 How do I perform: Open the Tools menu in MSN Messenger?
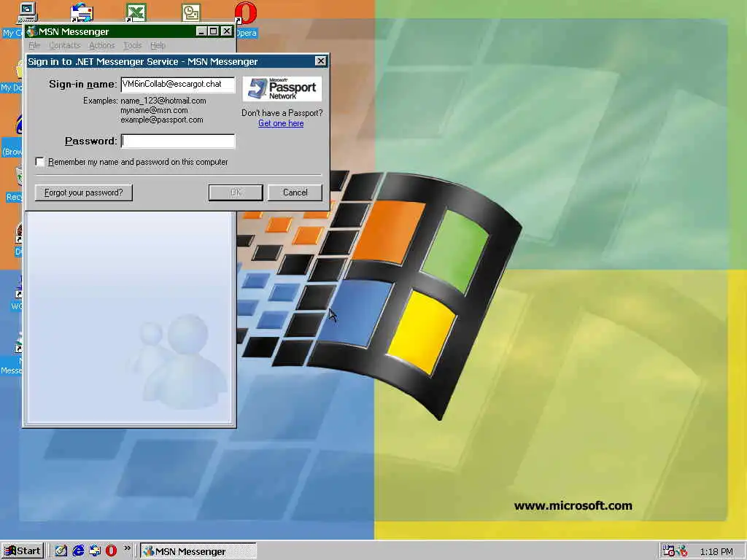(x=133, y=45)
